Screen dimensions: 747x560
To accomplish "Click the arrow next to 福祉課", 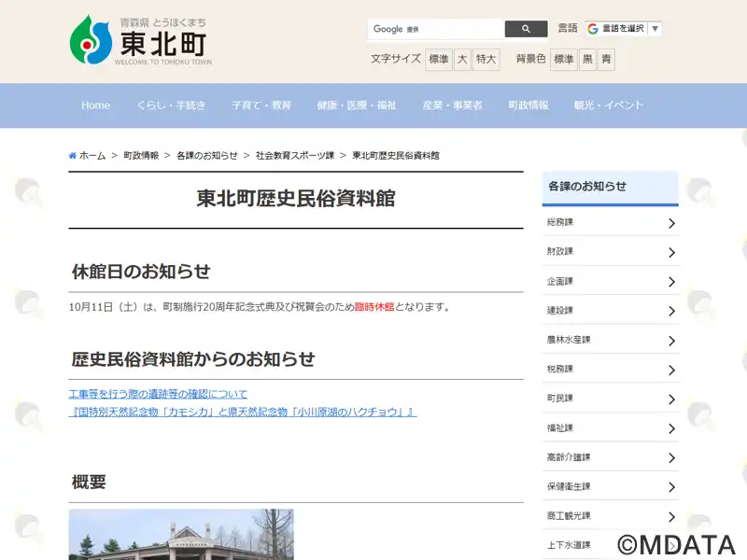I will (670, 428).
